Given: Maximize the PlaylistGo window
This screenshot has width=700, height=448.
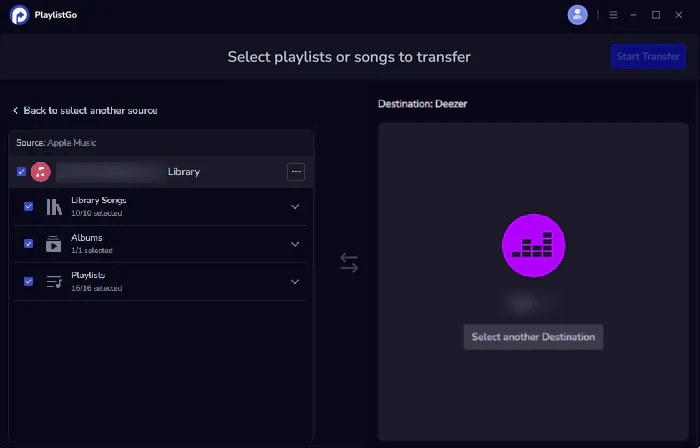Looking at the screenshot, I should (x=656, y=15).
